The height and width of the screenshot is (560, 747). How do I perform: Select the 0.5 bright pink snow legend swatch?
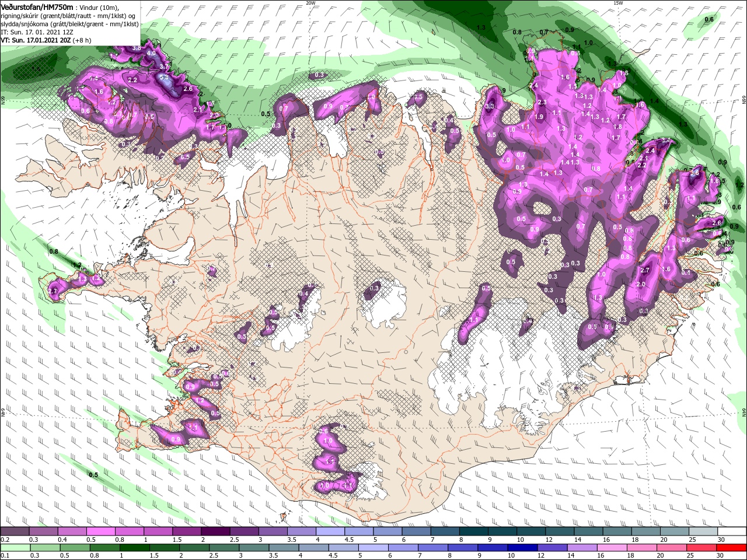pyautogui.click(x=100, y=531)
